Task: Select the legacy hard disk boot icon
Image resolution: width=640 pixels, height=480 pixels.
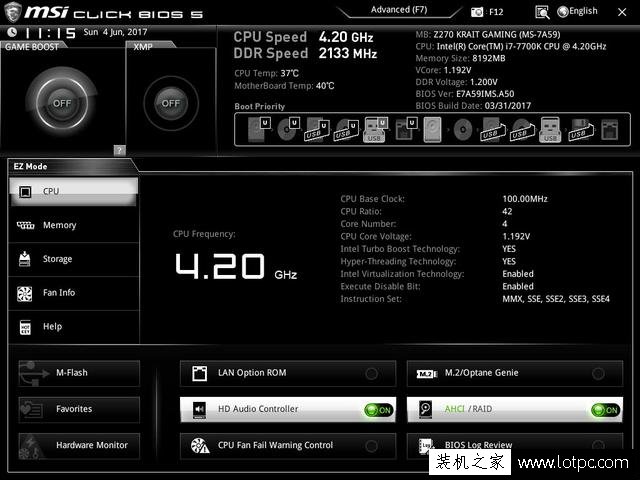Action: 432,129
